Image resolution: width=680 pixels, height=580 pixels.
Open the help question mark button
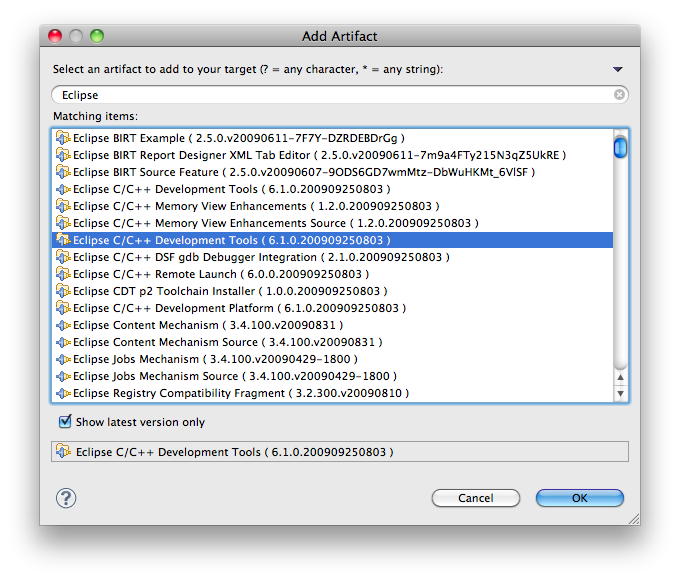tap(66, 498)
